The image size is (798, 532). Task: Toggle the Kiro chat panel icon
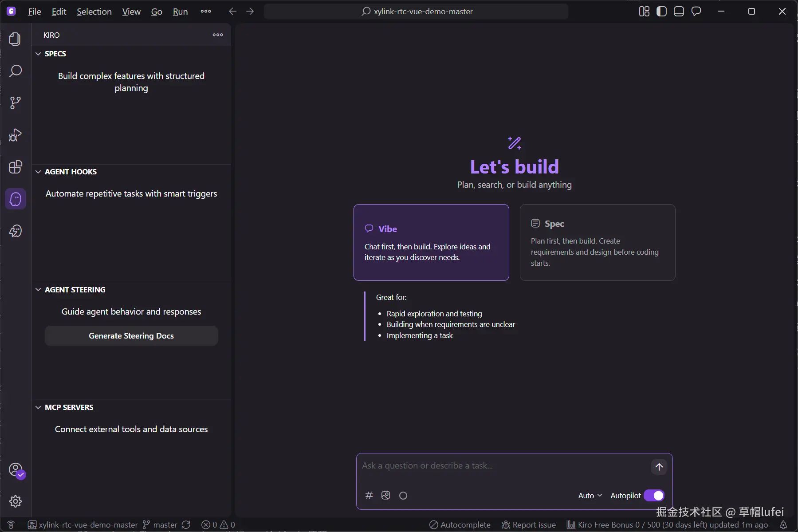(x=696, y=11)
